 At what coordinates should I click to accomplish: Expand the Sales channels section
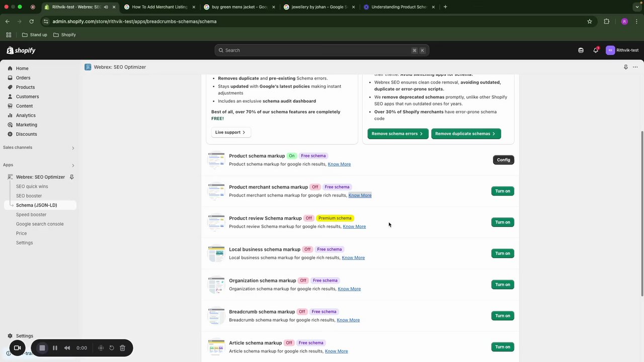point(72,148)
